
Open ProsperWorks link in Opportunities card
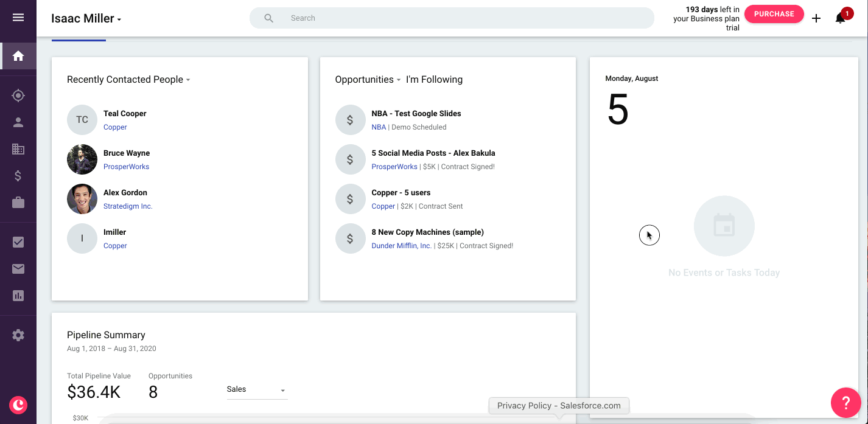(x=394, y=167)
